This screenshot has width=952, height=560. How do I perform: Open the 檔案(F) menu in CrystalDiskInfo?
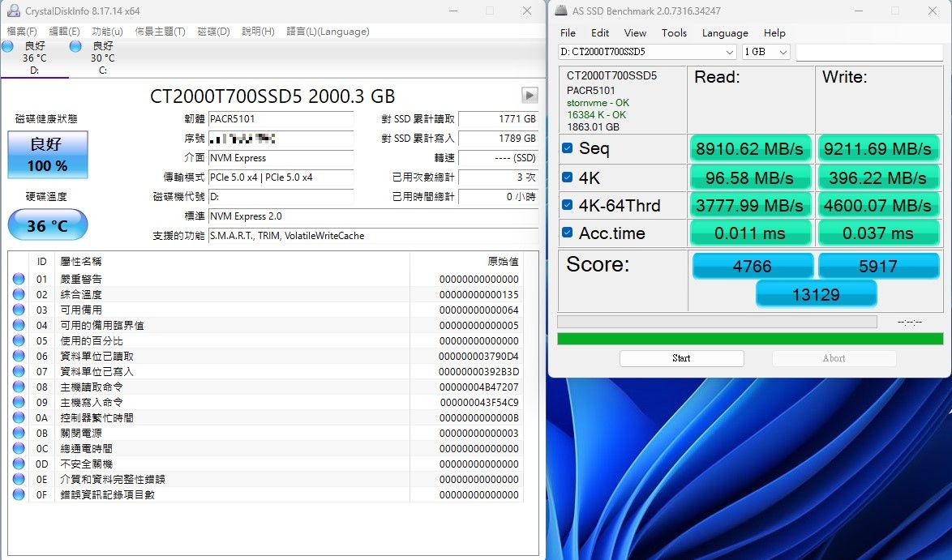point(22,32)
